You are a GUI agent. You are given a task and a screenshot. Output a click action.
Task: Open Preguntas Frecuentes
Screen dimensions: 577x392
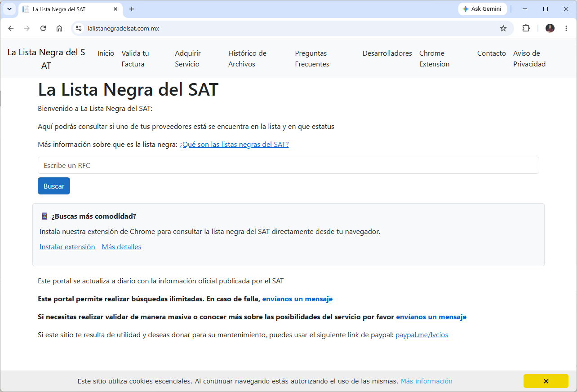(x=312, y=58)
